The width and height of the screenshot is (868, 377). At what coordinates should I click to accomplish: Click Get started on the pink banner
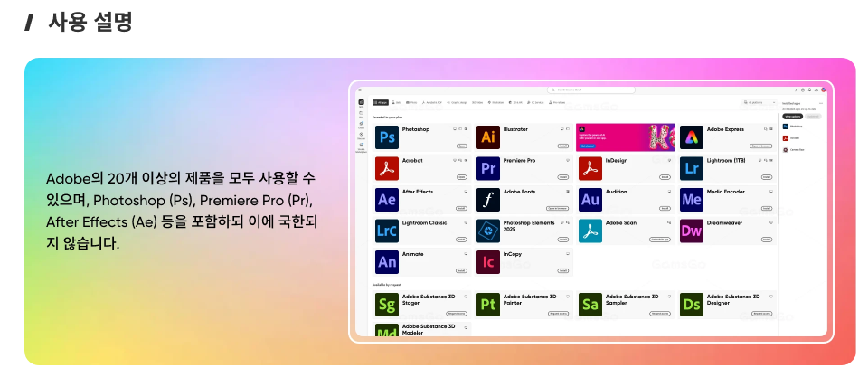click(588, 146)
